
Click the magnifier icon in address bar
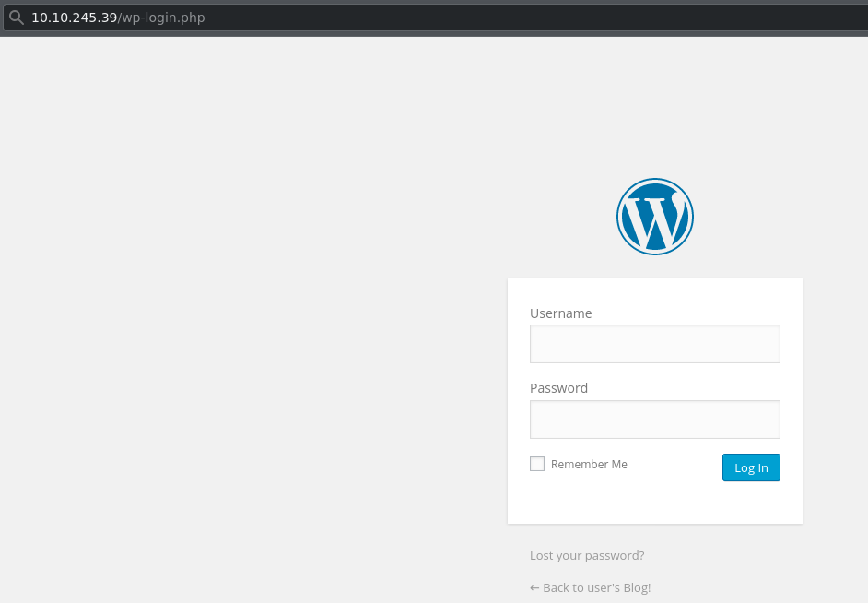(17, 18)
